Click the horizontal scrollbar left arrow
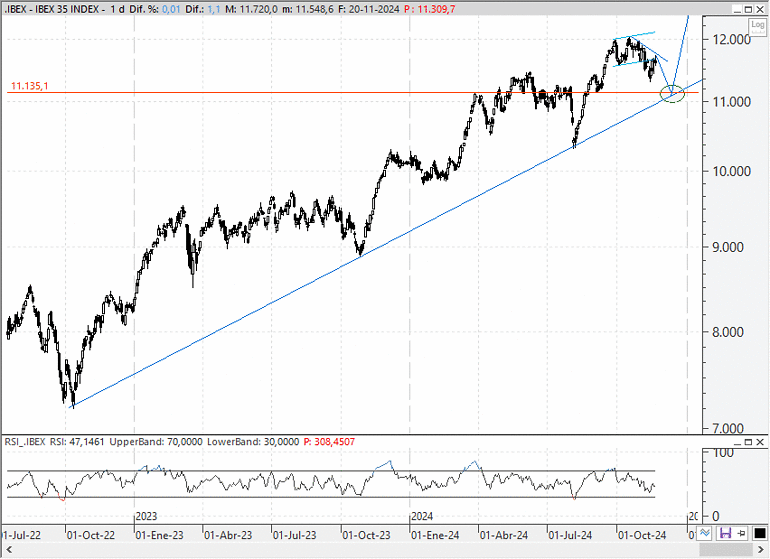Image resolution: width=770 pixels, height=559 pixels. tap(8, 549)
